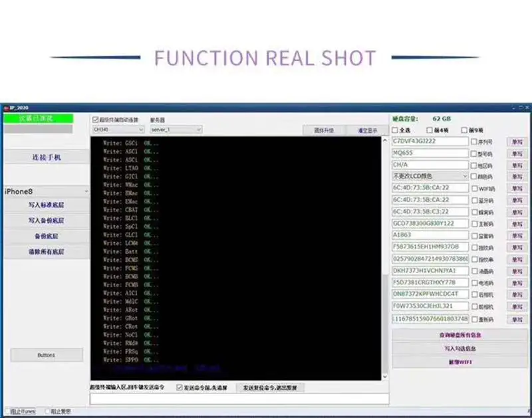
Task: Click the 固件升级 firmware upgrade button
Action: [x=324, y=130]
